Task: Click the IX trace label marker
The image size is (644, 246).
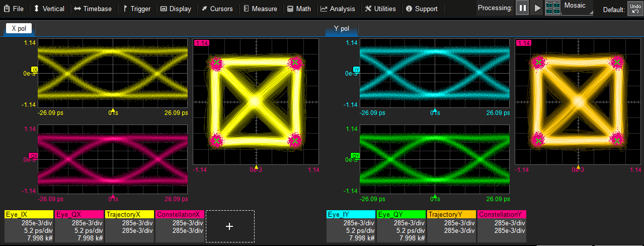Action: 35,70
